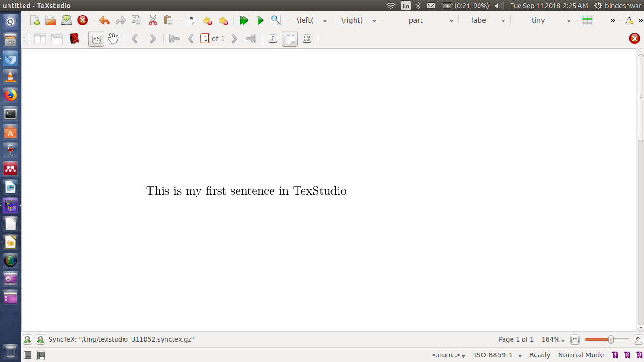The image size is (644, 362).
Task: Go to previous error arrow icon
Action: (x=207, y=20)
